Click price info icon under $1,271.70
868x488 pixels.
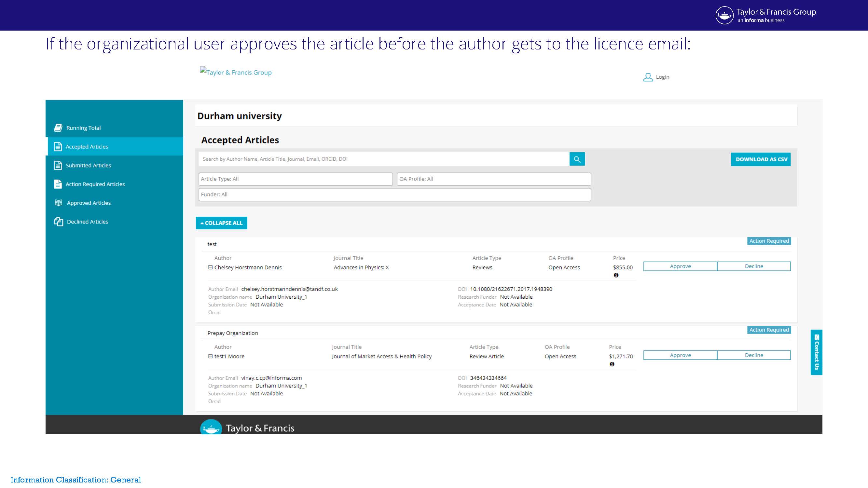click(x=612, y=364)
